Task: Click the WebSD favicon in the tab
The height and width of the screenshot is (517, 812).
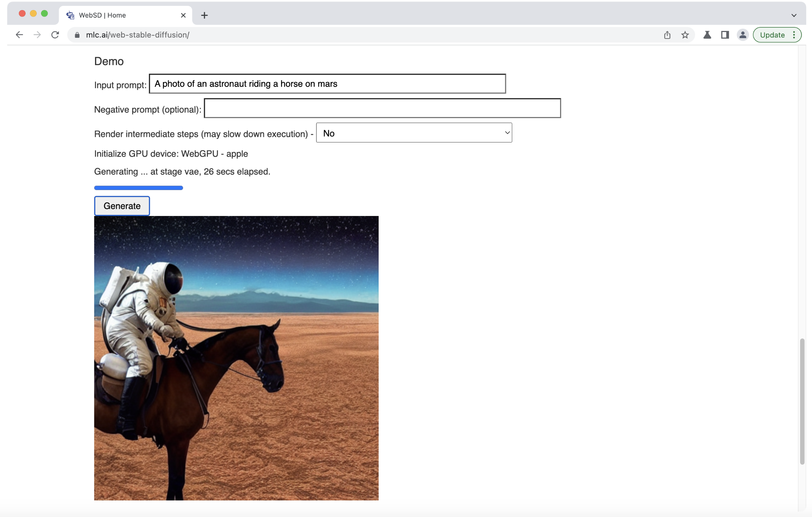Action: pyautogui.click(x=69, y=15)
